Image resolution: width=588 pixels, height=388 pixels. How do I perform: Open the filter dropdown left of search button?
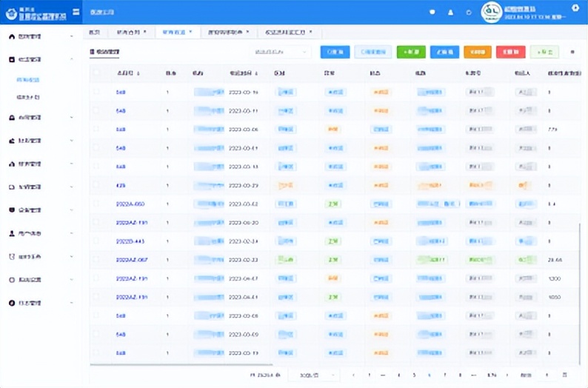(x=281, y=53)
